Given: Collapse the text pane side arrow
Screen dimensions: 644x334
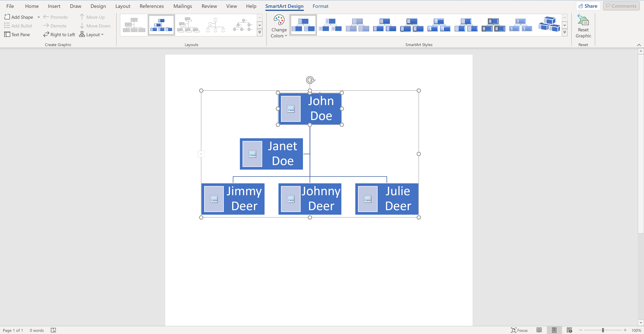Looking at the screenshot, I should (x=201, y=154).
